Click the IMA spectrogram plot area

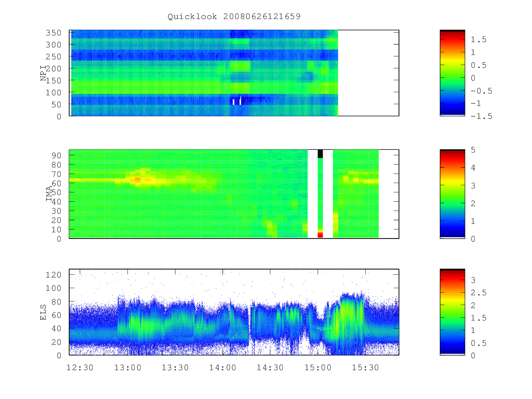(x=234, y=194)
